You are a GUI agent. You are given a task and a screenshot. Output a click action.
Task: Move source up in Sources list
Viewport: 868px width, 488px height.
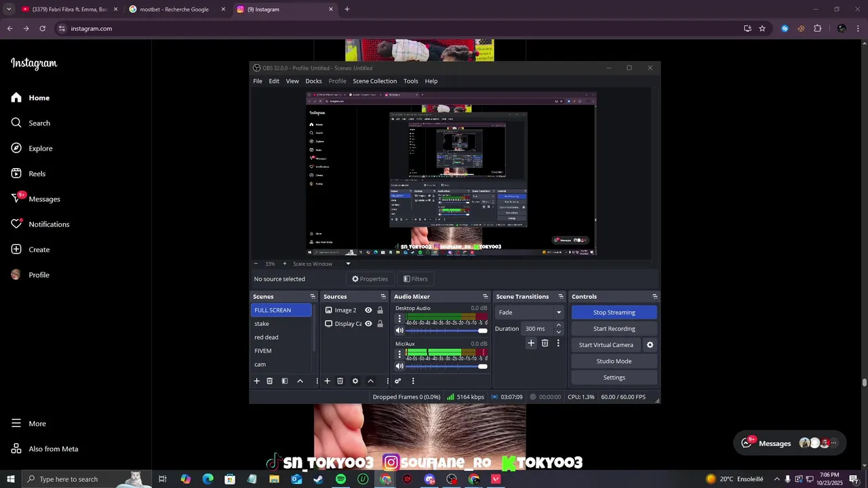(370, 381)
